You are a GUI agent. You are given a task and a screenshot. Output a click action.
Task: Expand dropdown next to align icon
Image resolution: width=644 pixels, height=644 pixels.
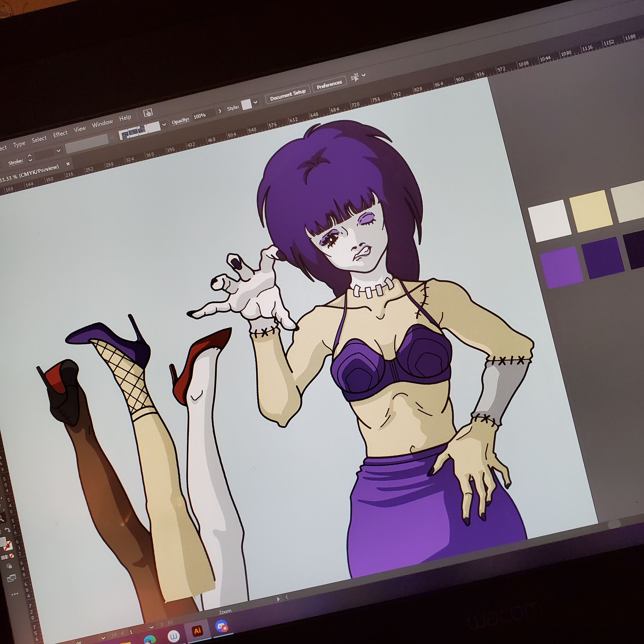pyautogui.click(x=364, y=75)
